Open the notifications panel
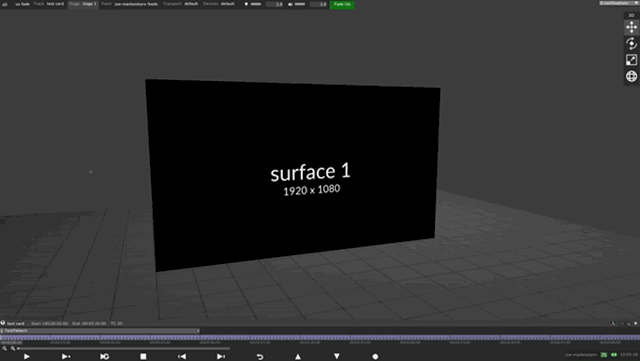 619,3
